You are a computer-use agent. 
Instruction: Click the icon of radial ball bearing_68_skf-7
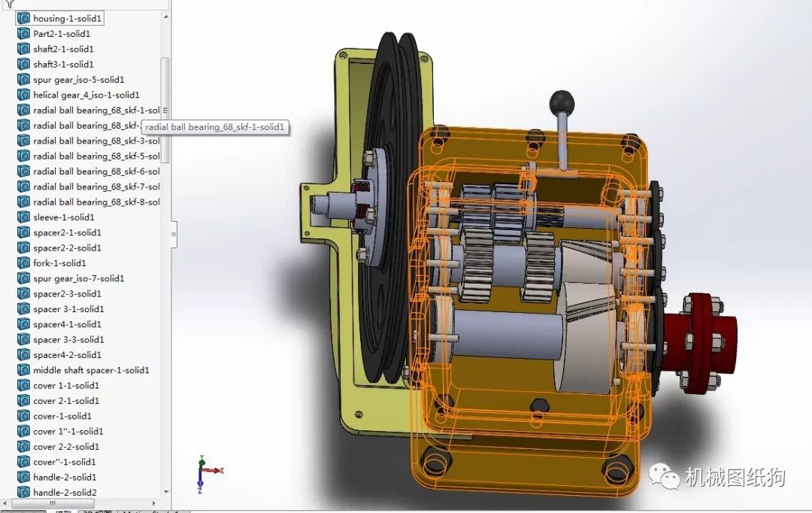pyautogui.click(x=23, y=187)
